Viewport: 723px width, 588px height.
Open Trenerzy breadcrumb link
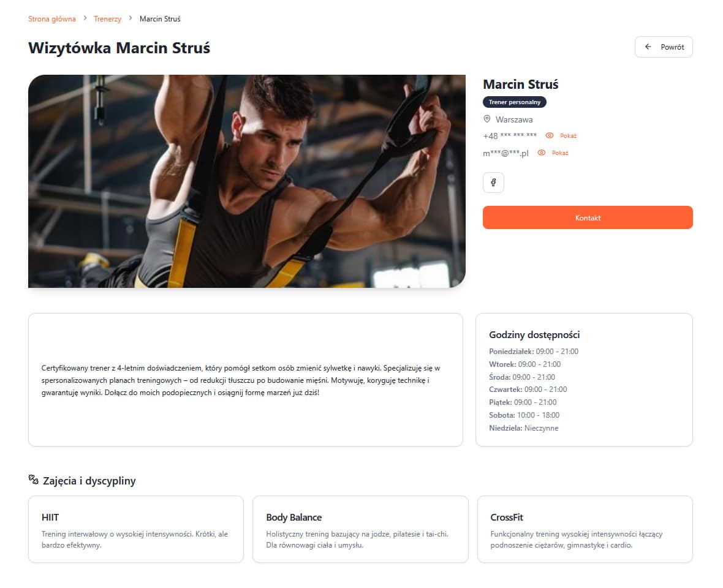click(x=107, y=19)
